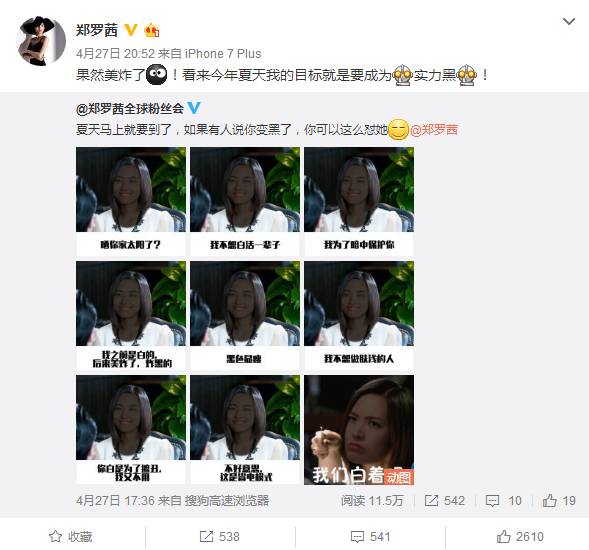The width and height of the screenshot is (589, 550).
Task: Click the crown membership badge icon
Action: pos(152,30)
